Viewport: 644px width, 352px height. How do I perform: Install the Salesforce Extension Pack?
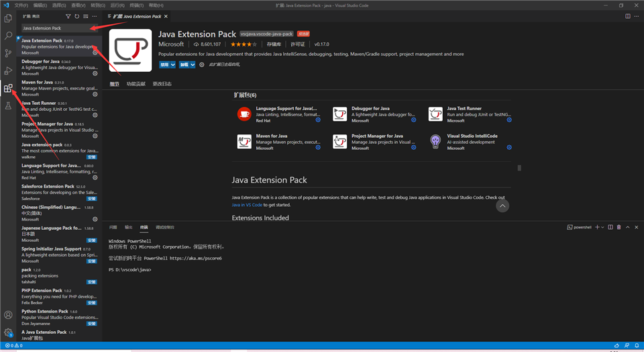click(92, 199)
